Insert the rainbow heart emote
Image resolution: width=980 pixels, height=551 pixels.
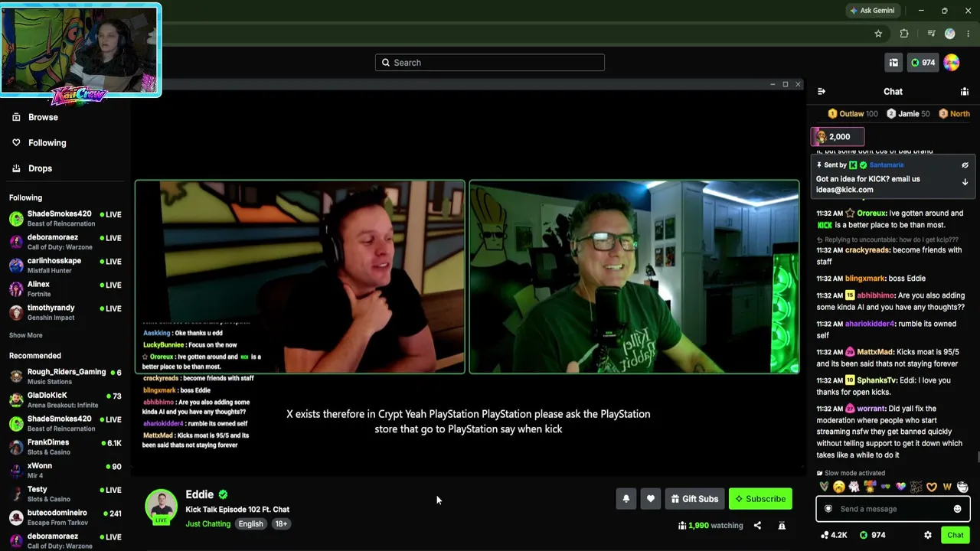(x=900, y=487)
